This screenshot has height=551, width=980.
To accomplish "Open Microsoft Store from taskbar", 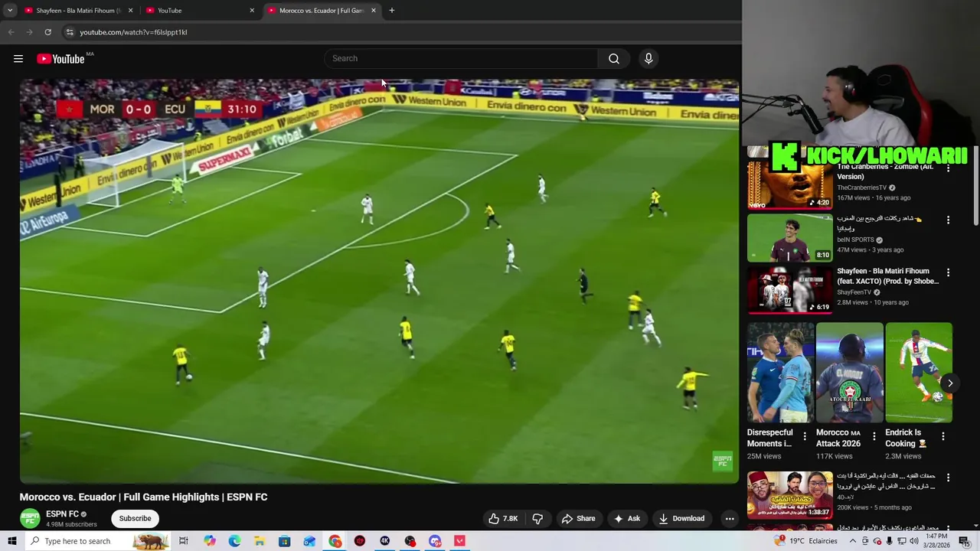I will pyautogui.click(x=284, y=541).
